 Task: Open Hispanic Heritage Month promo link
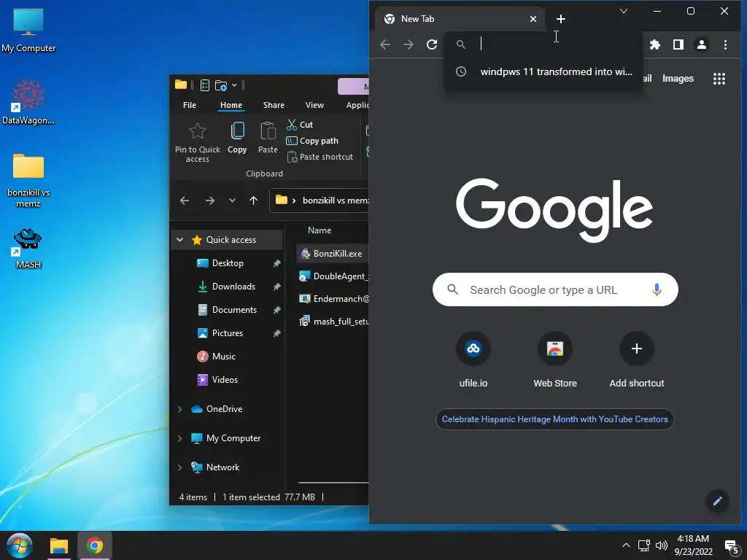tap(554, 419)
